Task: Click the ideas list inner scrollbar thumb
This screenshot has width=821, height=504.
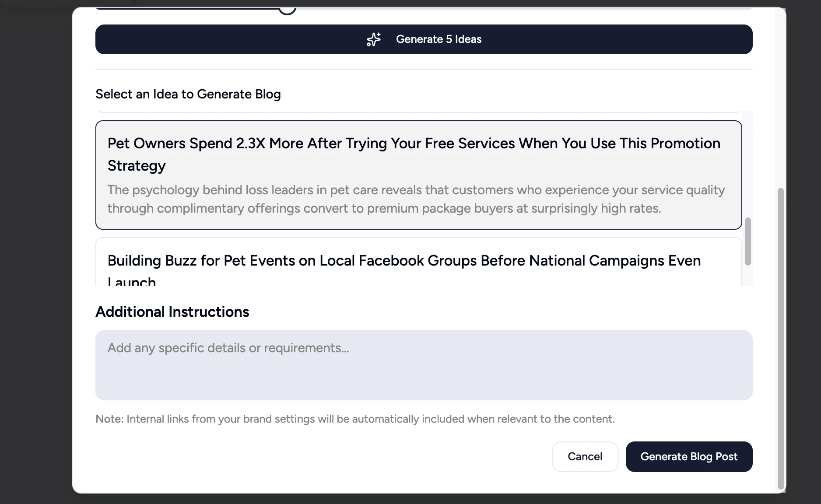Action: (748, 241)
